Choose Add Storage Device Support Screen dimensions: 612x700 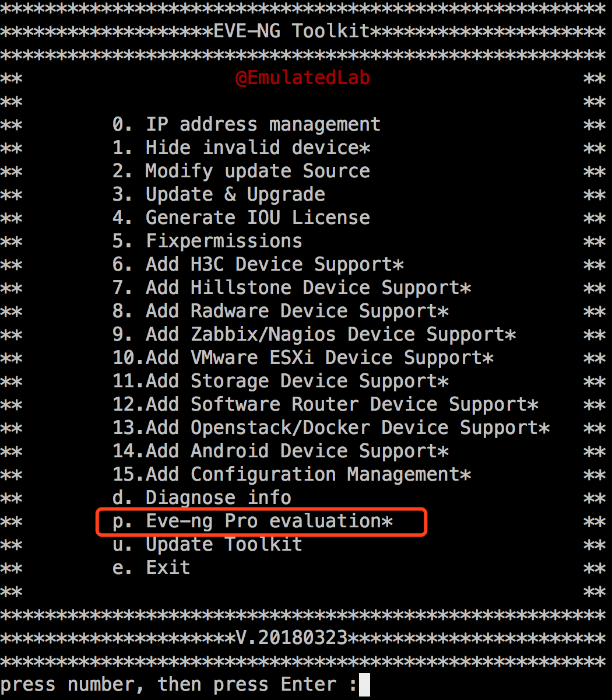[280, 381]
